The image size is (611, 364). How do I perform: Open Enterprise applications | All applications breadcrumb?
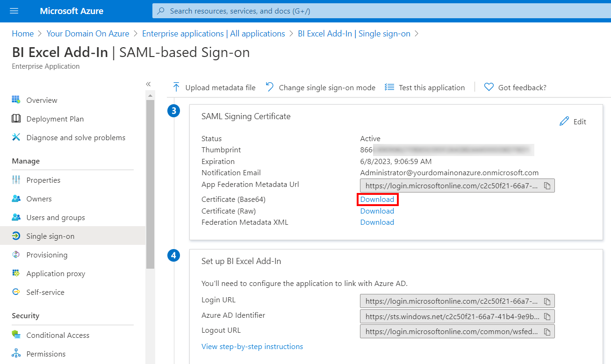tap(214, 34)
